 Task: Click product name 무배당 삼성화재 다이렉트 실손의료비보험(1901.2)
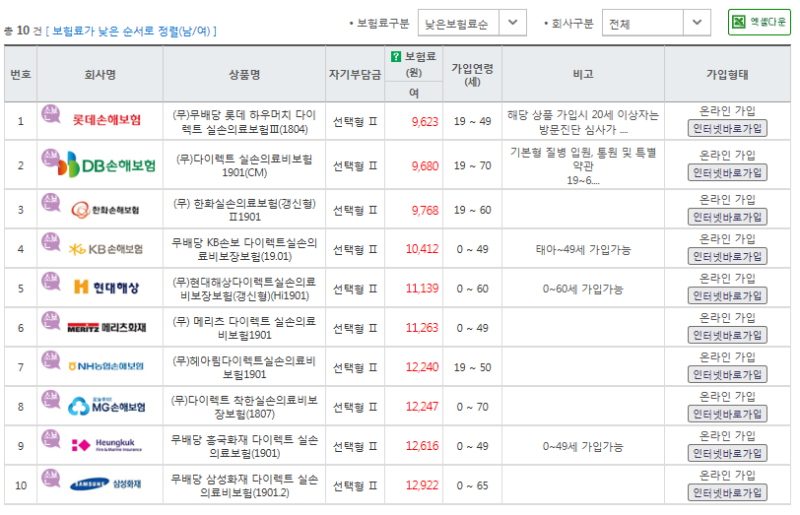244,485
